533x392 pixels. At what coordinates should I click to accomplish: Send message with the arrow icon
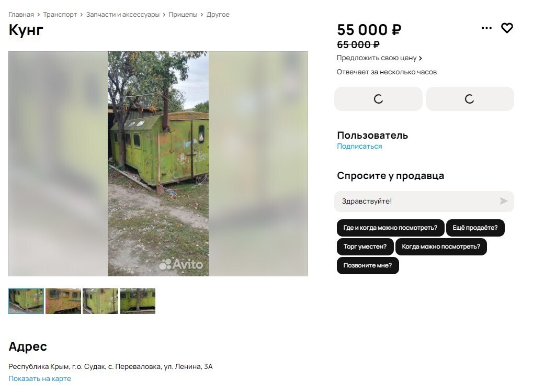(x=503, y=201)
